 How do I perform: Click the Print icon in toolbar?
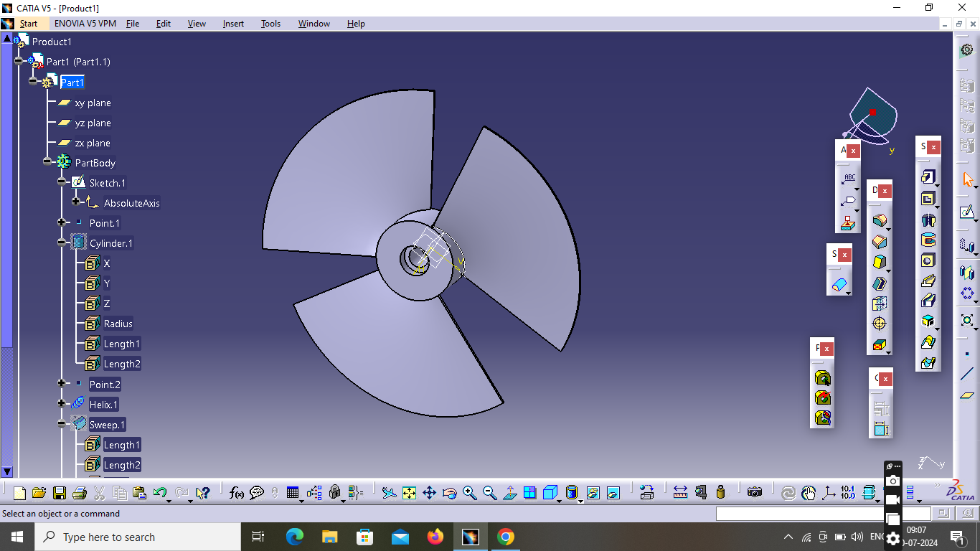tap(80, 493)
